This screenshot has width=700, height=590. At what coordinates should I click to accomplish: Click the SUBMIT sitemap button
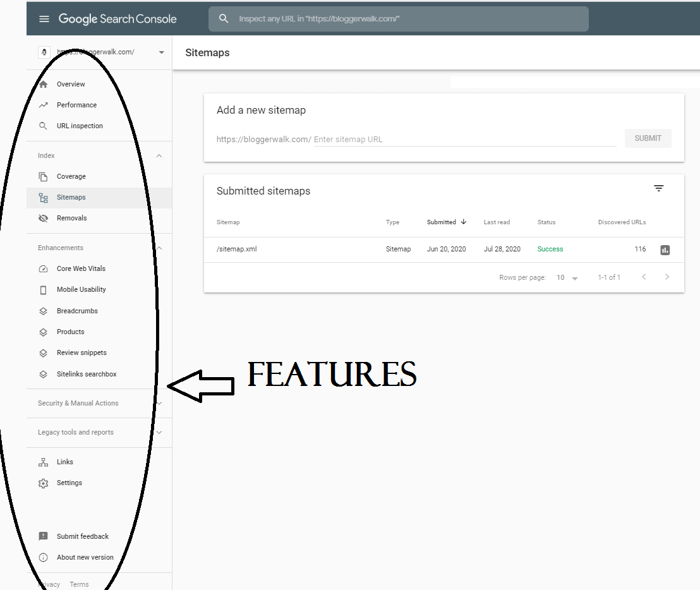click(648, 138)
